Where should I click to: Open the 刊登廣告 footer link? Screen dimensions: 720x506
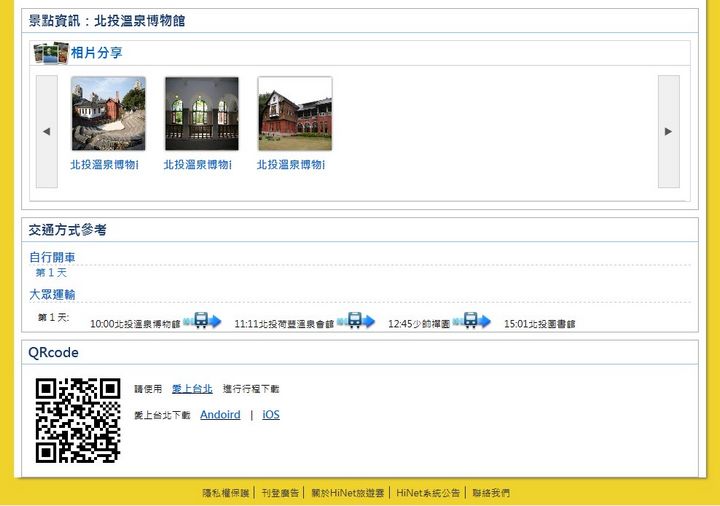[x=280, y=493]
